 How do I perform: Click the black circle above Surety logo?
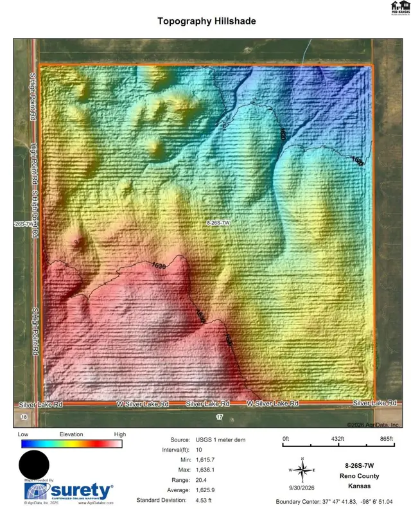[x=34, y=465]
